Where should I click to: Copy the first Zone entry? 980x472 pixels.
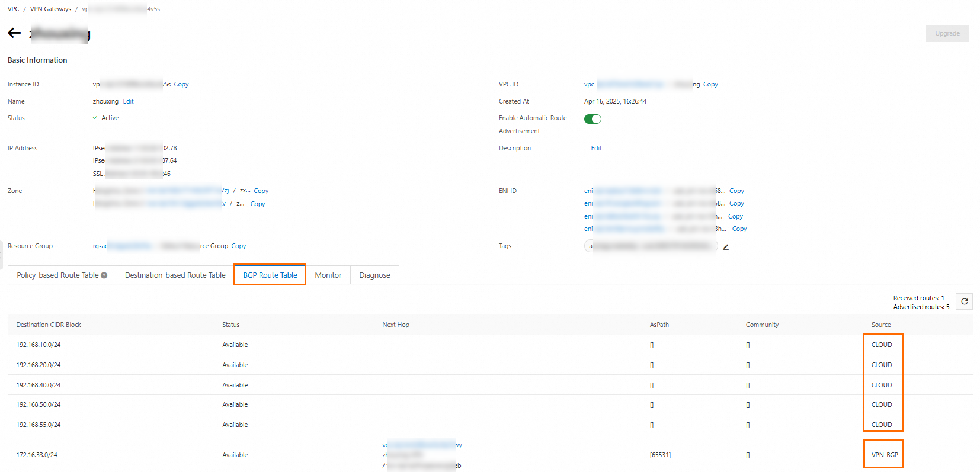261,191
